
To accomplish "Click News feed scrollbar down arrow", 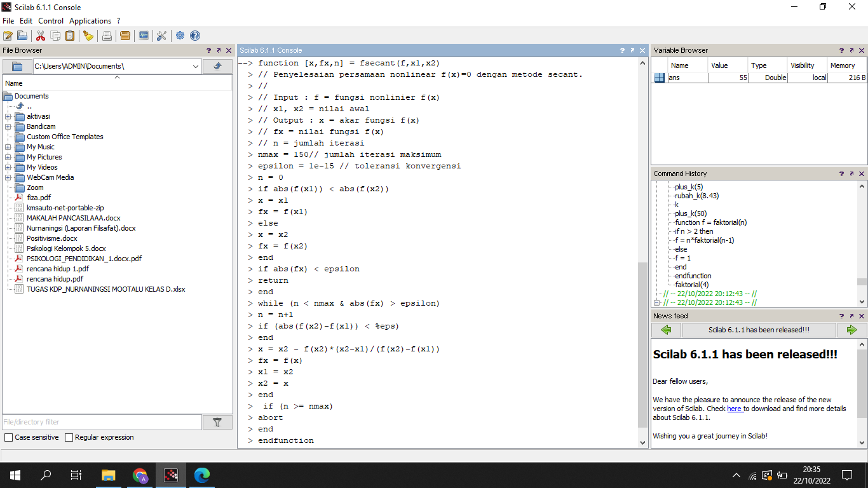I will 862,443.
